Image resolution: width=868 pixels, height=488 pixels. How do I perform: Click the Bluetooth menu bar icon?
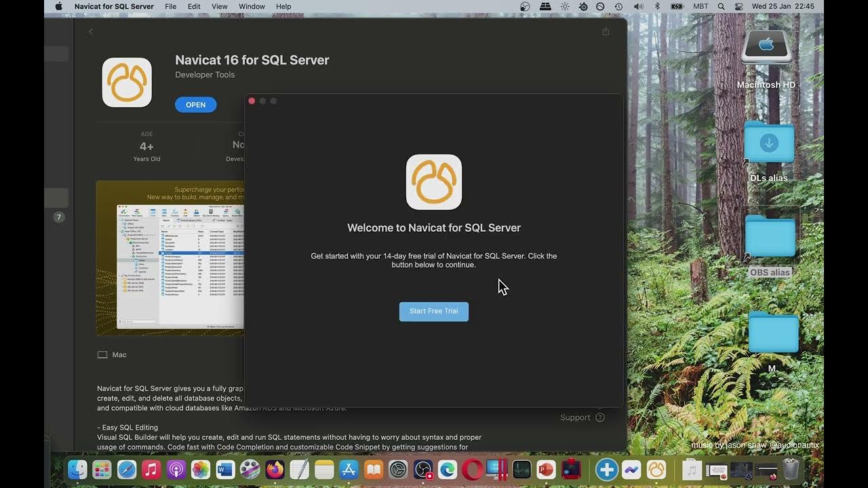tap(656, 6)
